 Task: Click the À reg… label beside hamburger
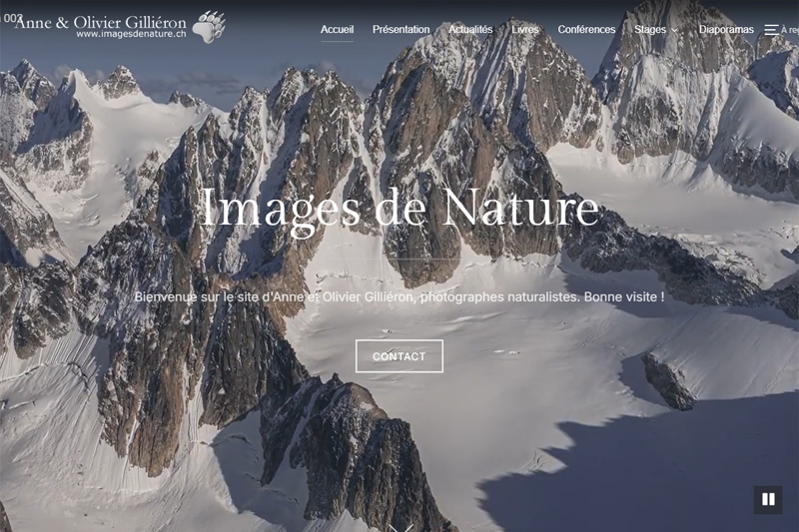789,31
